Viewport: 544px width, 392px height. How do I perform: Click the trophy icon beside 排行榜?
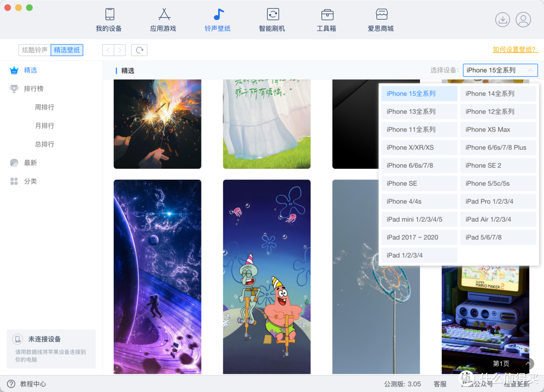(x=14, y=89)
